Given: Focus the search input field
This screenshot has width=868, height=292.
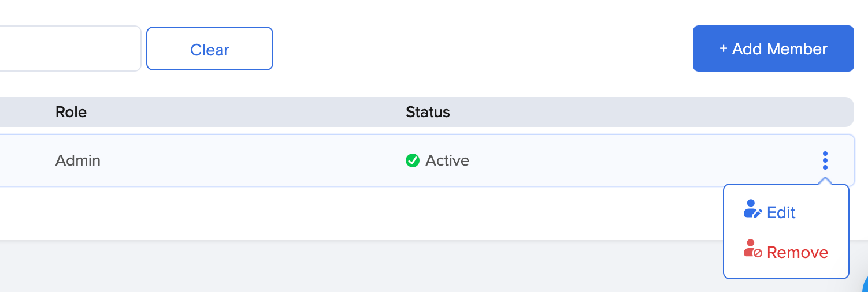Looking at the screenshot, I should point(69,49).
